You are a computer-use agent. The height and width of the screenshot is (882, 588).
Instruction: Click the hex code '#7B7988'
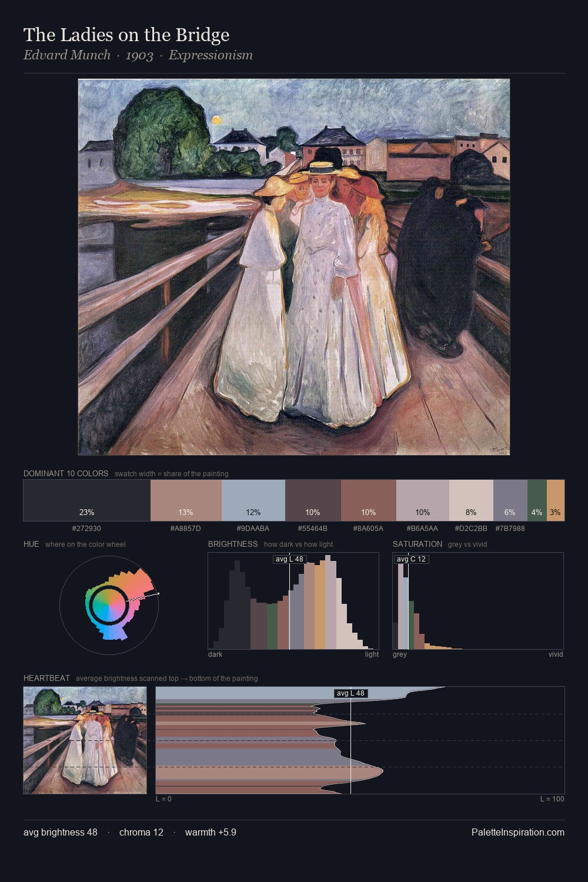[x=510, y=529]
